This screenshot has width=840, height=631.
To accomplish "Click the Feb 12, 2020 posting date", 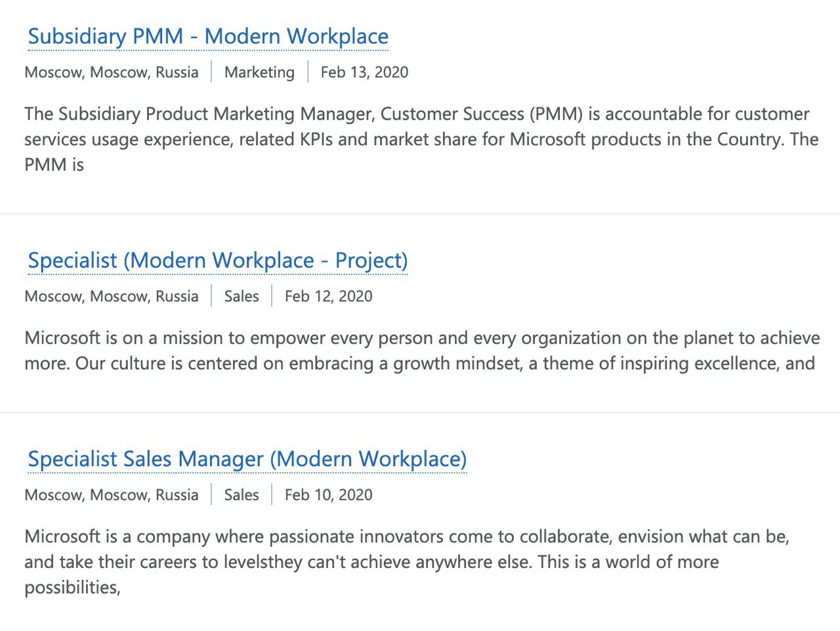I will [x=328, y=296].
